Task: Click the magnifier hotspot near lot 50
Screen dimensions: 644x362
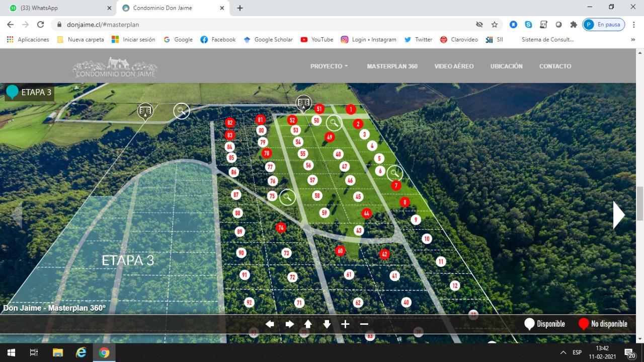Action: pos(334,123)
